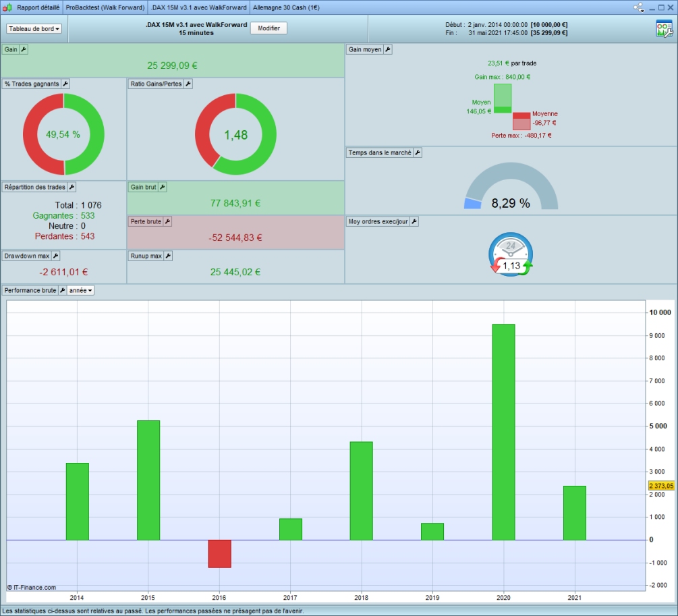Click the Runup max label

[146, 256]
